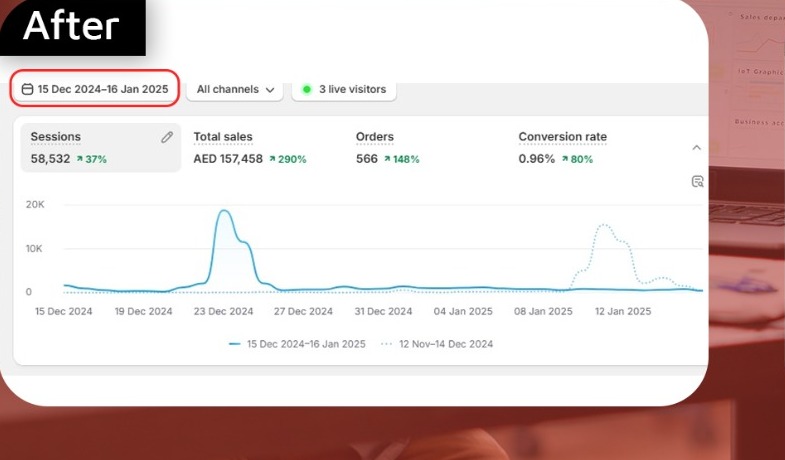The height and width of the screenshot is (460, 785).
Task: Click the calendar icon in date range button
Action: pyautogui.click(x=28, y=89)
